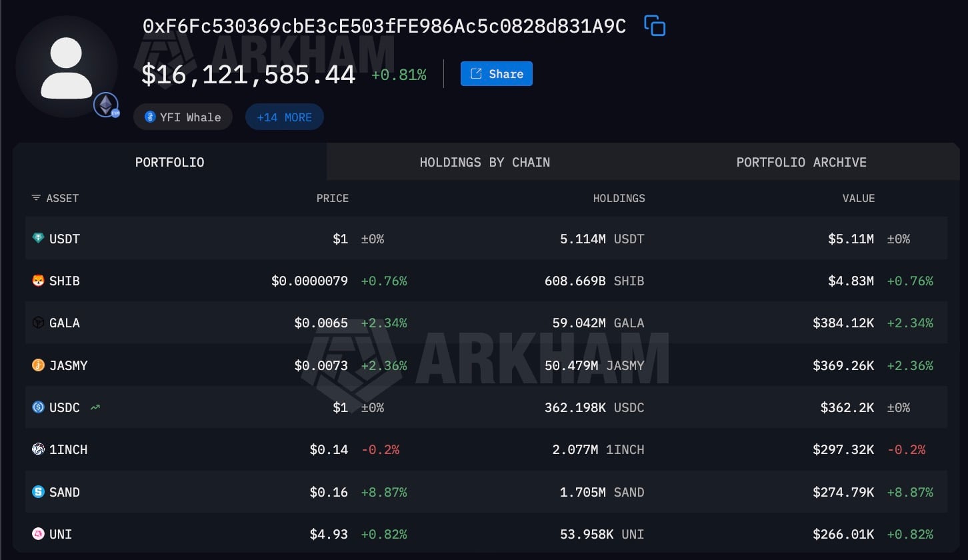Click the sort icon next to ASSET
968x560 pixels.
click(36, 198)
